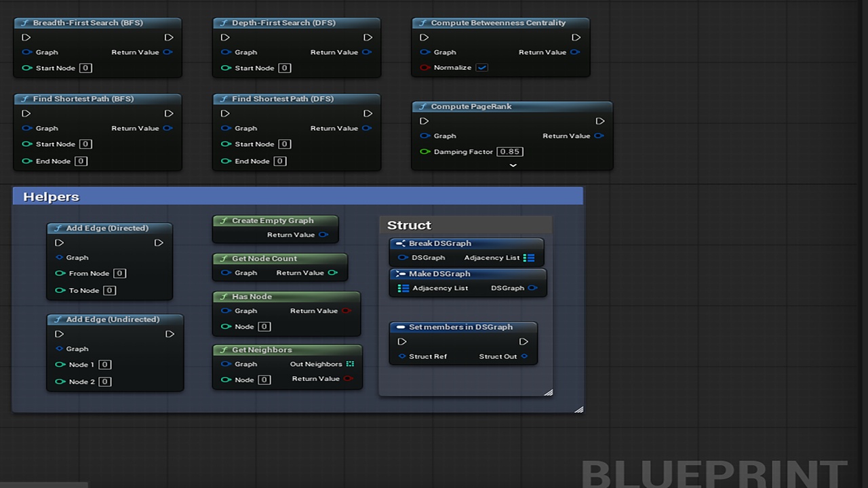Image resolution: width=868 pixels, height=488 pixels.
Task: Click exec output pin of Breadth-First Search node
Action: [169, 37]
